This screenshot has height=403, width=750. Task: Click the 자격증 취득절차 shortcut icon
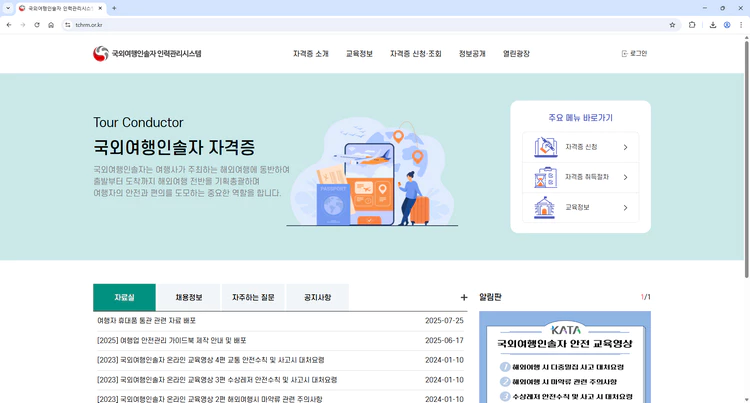coord(546,178)
